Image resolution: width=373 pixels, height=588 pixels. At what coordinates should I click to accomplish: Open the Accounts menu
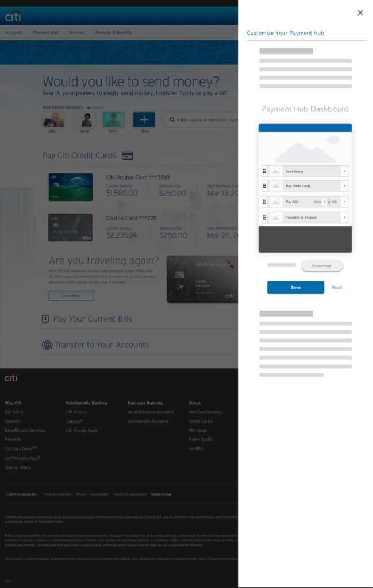click(14, 33)
